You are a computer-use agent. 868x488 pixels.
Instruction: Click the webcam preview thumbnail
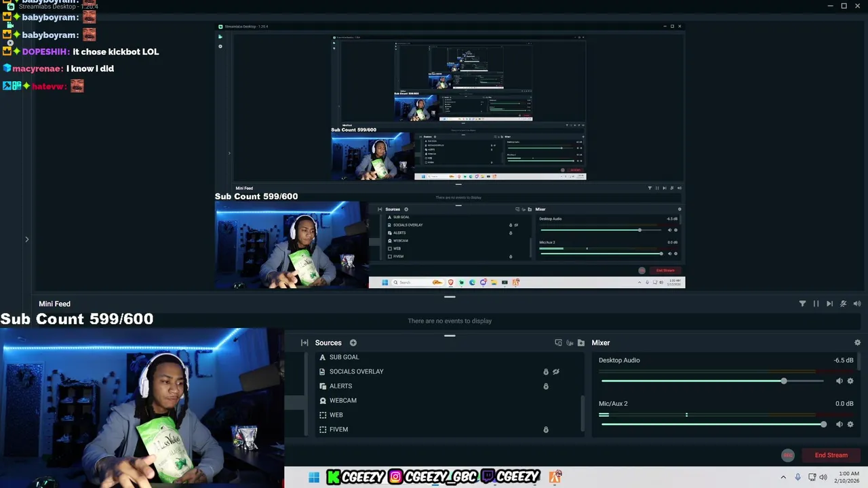click(x=142, y=408)
